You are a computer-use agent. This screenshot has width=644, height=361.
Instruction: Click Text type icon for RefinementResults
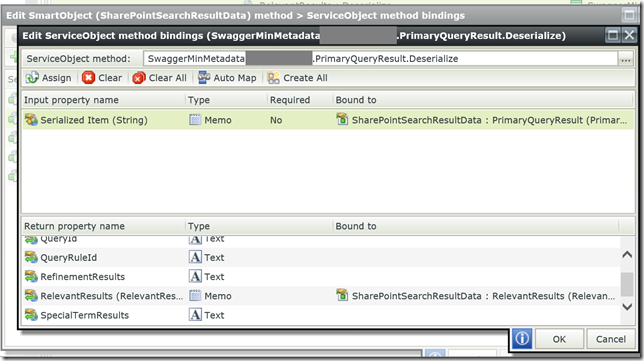(x=195, y=276)
